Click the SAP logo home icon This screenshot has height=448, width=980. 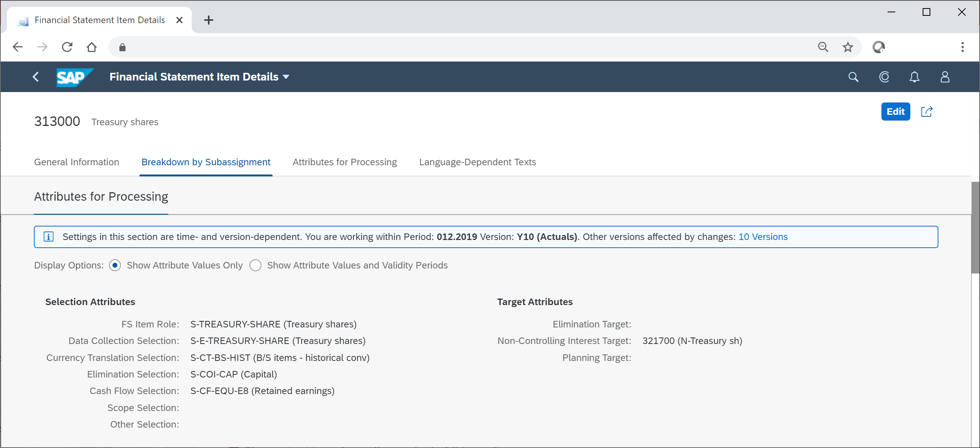[x=75, y=77]
